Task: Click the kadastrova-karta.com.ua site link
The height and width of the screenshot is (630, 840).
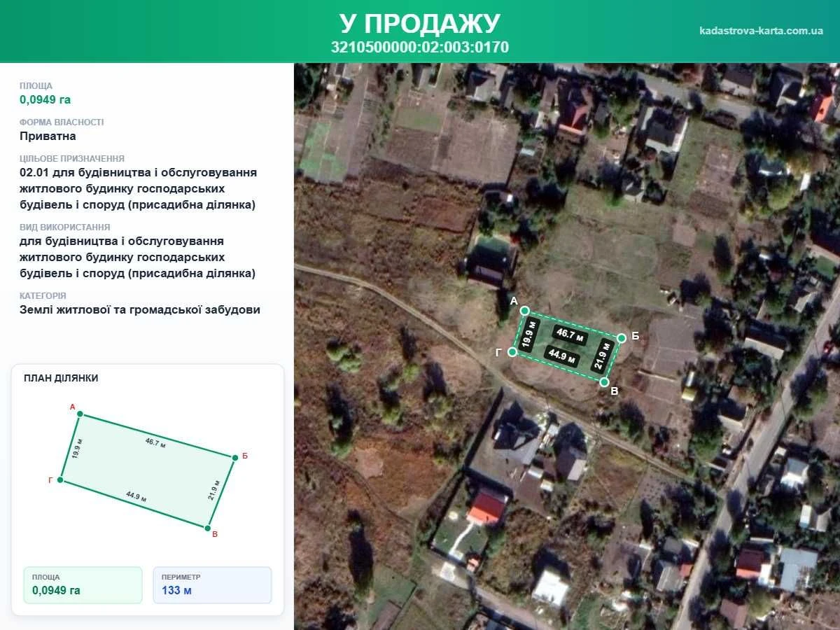Action: [x=761, y=31]
